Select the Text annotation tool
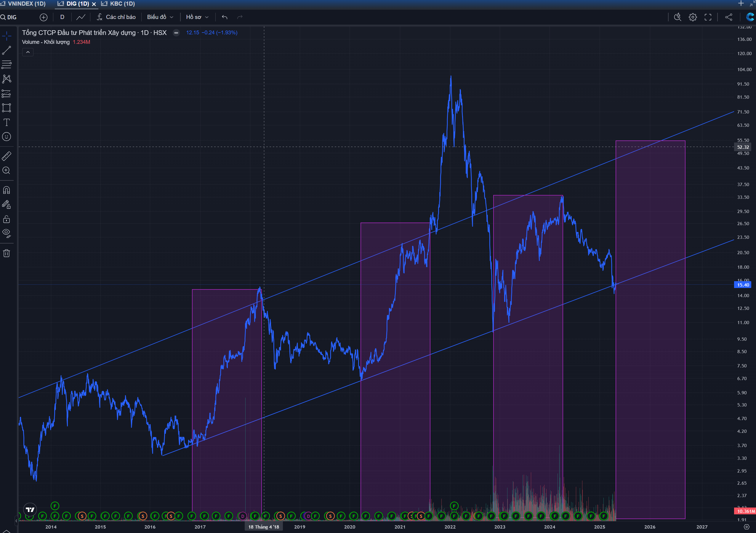The height and width of the screenshot is (533, 756). point(7,122)
